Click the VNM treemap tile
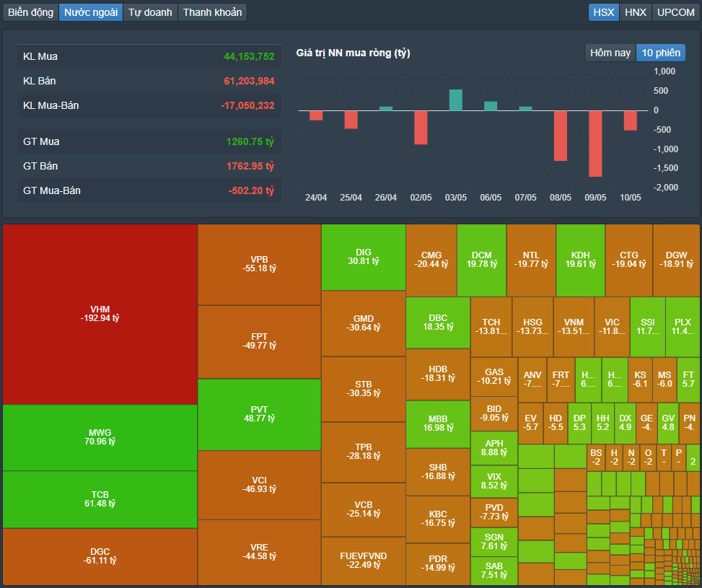This screenshot has width=702, height=588. point(574,327)
